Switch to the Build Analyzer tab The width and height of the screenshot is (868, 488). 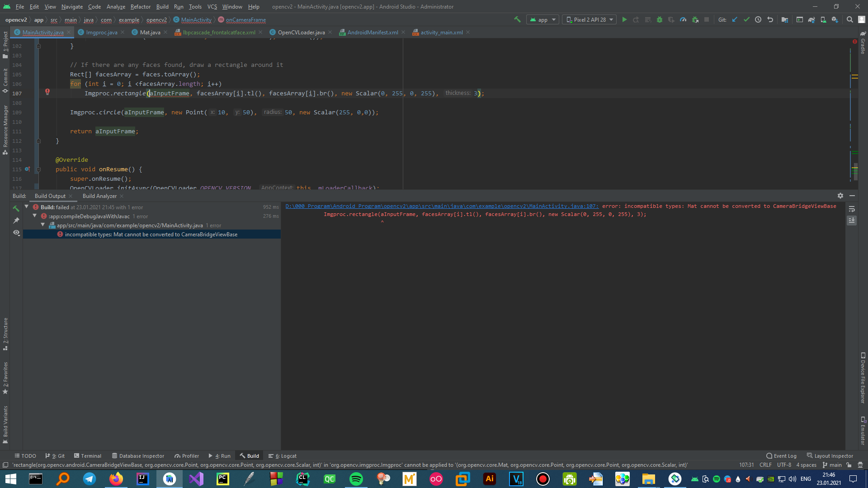(99, 196)
